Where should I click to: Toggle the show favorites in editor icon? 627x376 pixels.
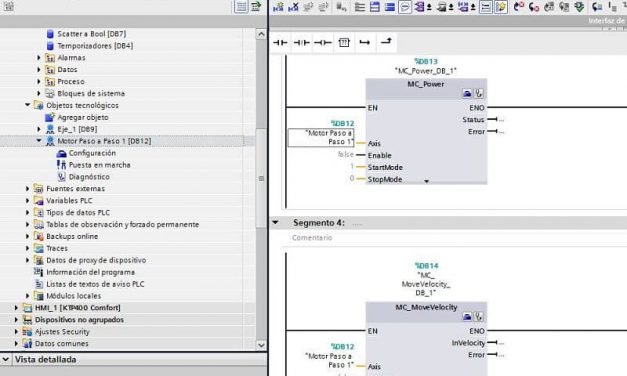point(501,6)
